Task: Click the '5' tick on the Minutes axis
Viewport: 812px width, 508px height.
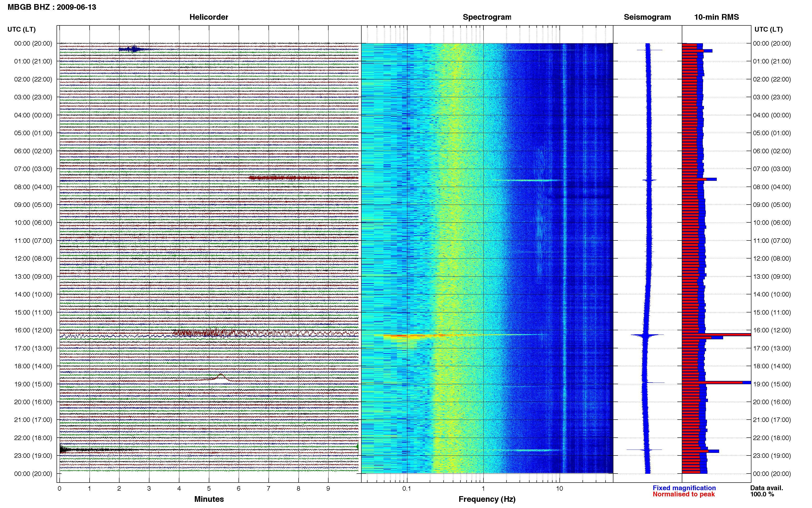Action: pos(209,489)
